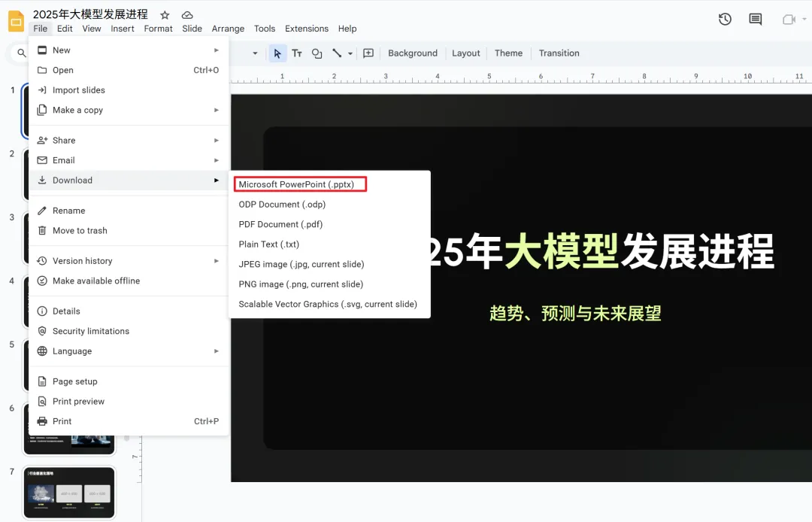Check the cloud save status icon
Image resolution: width=812 pixels, height=522 pixels.
pos(187,15)
